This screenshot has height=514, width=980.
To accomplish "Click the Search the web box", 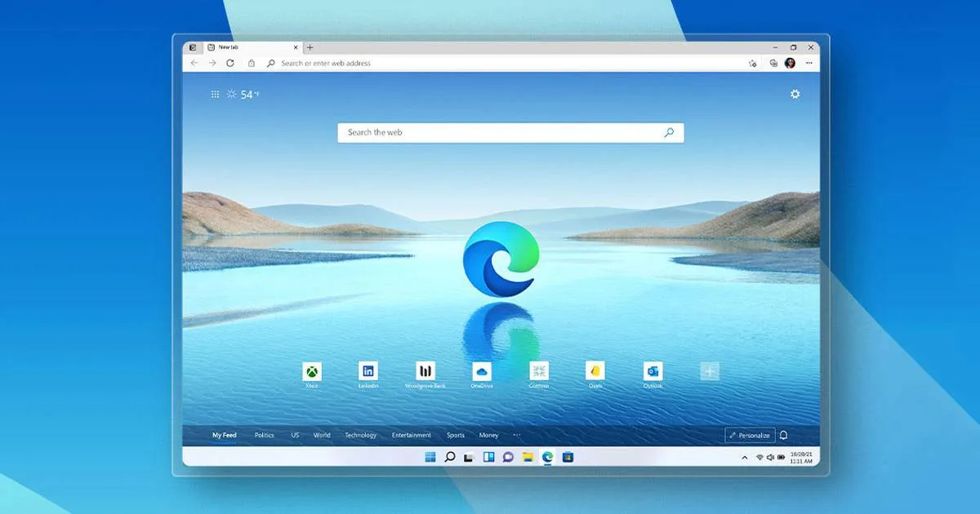I will [x=510, y=132].
